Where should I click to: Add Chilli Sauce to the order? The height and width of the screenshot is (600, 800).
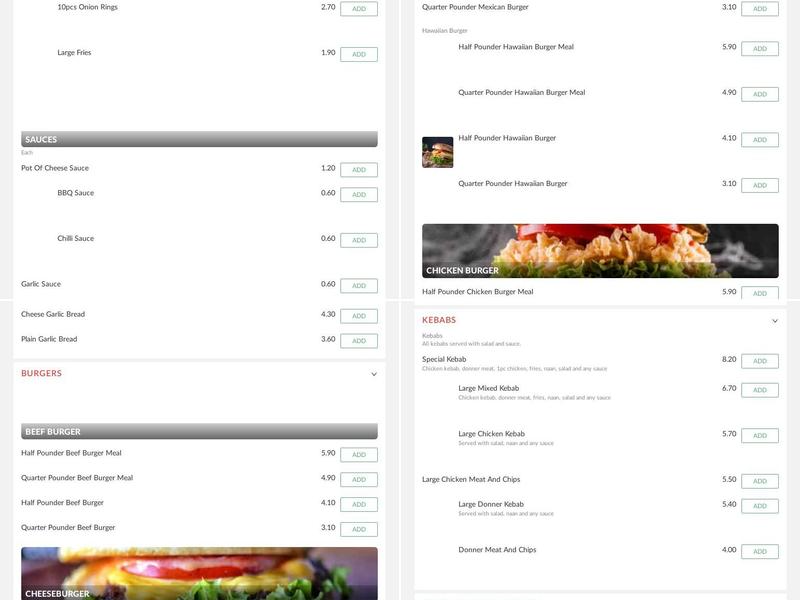[x=358, y=239]
